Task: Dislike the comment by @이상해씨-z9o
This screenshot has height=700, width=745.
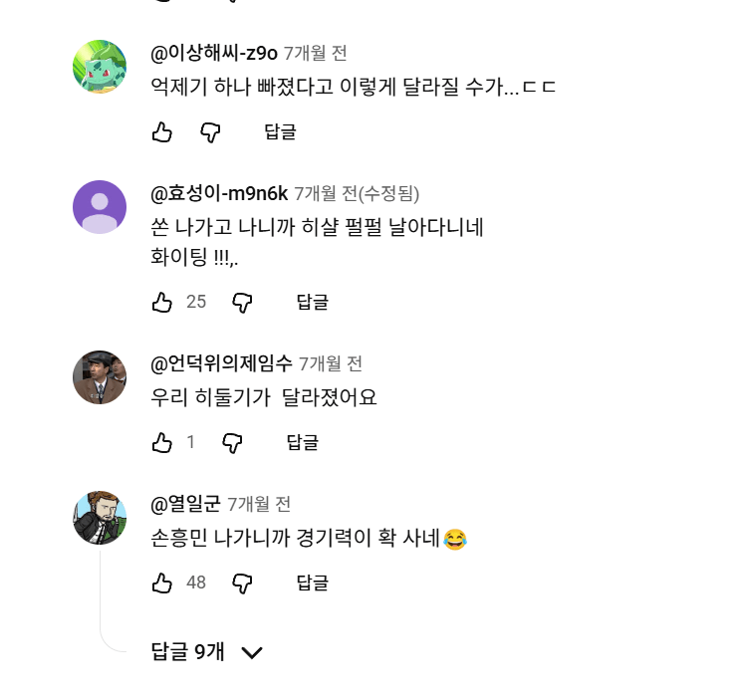Action: (x=210, y=132)
